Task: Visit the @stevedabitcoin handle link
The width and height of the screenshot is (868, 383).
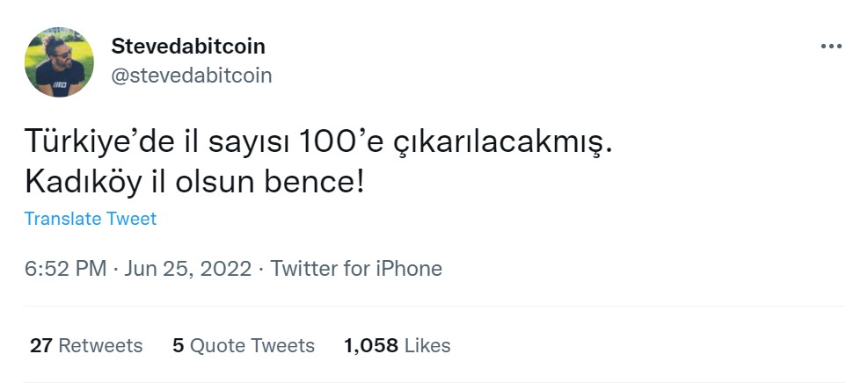Action: [x=192, y=76]
